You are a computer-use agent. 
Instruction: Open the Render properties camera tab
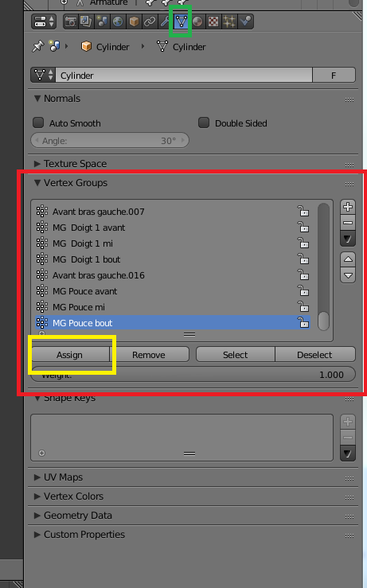coord(71,21)
